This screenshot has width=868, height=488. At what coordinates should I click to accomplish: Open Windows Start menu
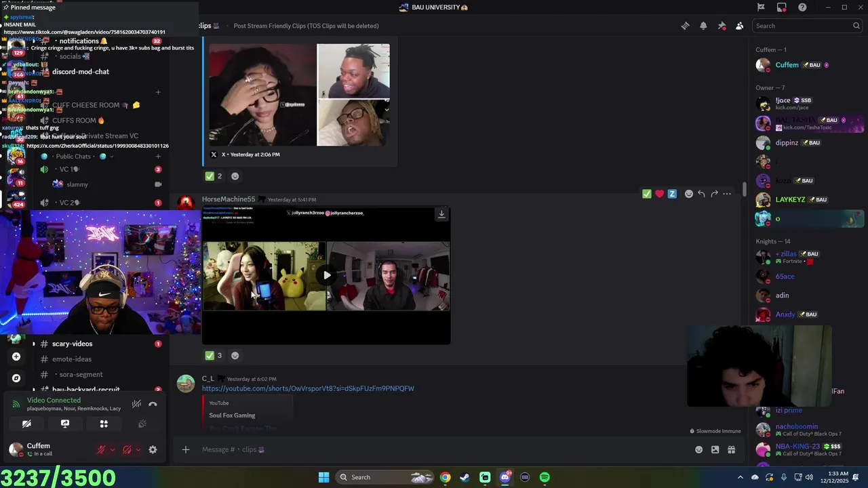(323, 477)
